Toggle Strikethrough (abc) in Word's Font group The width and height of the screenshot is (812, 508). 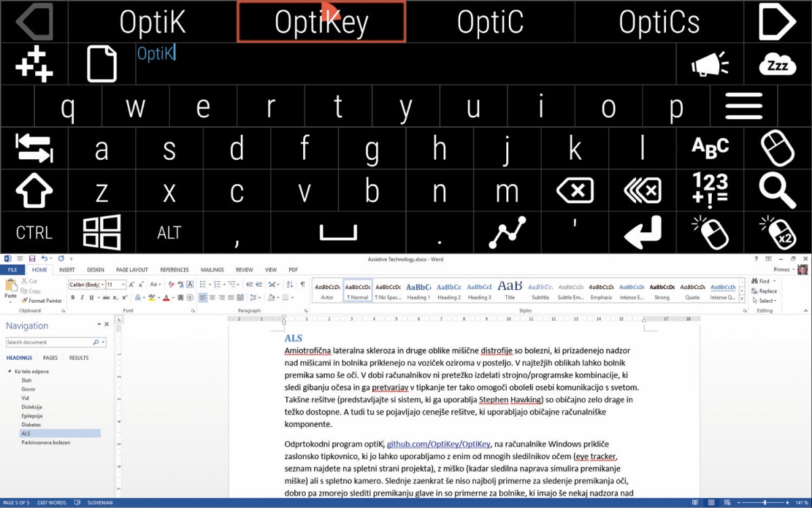click(x=105, y=297)
